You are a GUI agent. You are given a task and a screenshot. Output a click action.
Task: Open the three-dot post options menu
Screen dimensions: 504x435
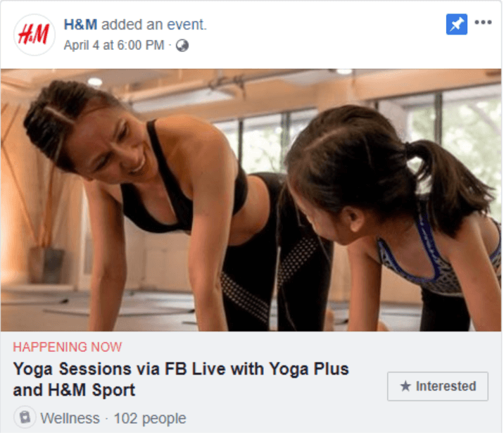coord(484,23)
